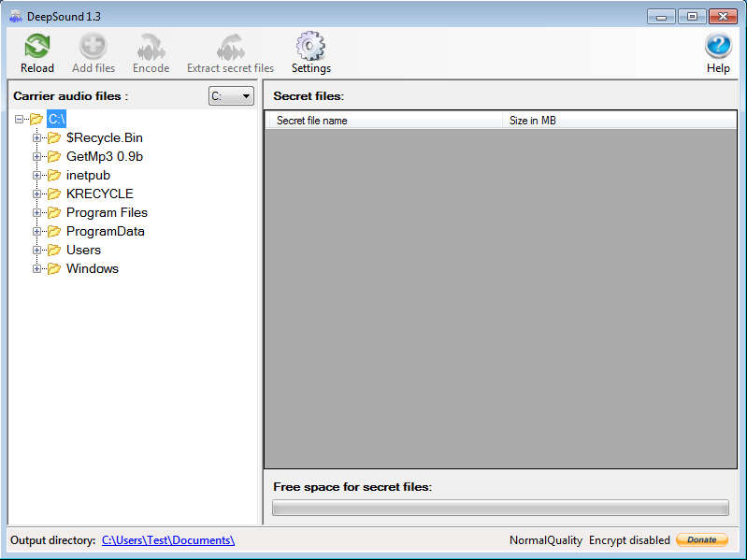Click the Reload toolbar icon
747x560 pixels.
pos(37,46)
